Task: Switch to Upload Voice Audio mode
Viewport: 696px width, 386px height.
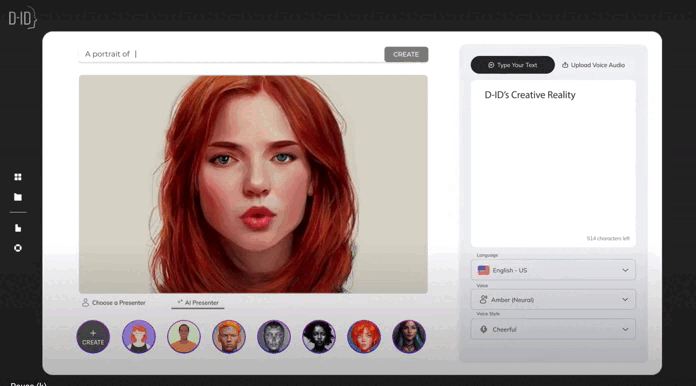Action: coord(593,65)
